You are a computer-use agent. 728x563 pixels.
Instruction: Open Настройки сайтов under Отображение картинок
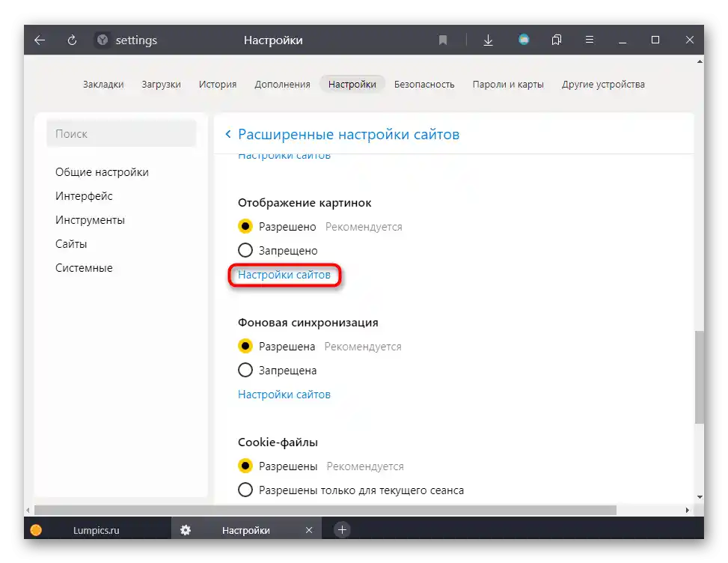click(x=284, y=275)
